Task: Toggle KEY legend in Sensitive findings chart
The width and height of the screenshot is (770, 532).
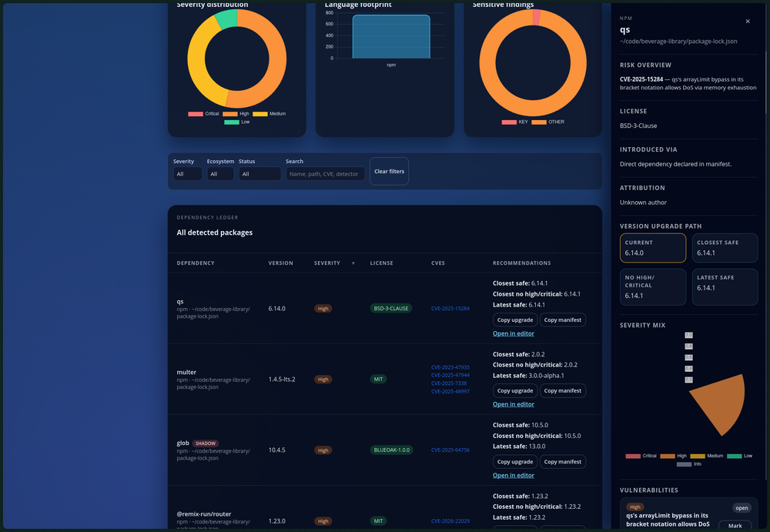Action: 515,122
